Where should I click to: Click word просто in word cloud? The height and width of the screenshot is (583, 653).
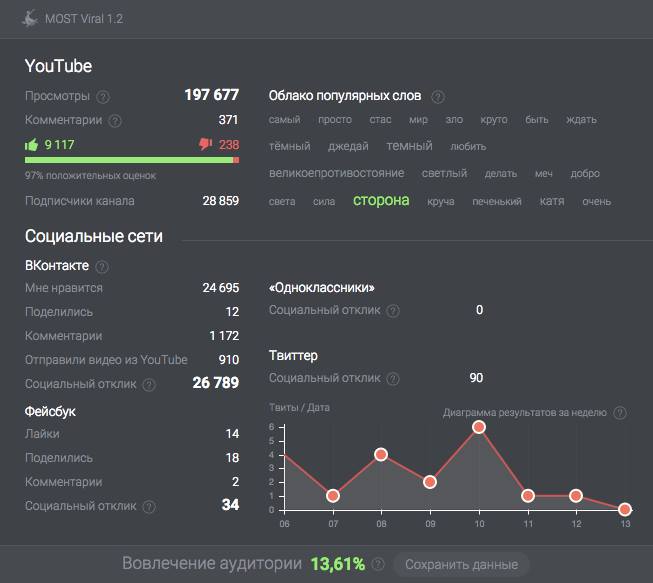335,120
